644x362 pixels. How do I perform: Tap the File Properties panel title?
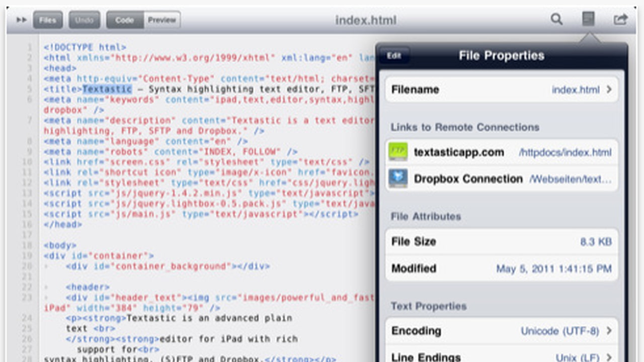coord(502,55)
